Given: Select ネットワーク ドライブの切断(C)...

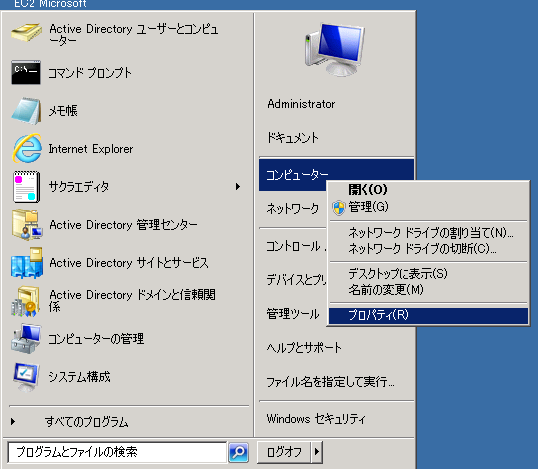Looking at the screenshot, I should pos(428,248).
